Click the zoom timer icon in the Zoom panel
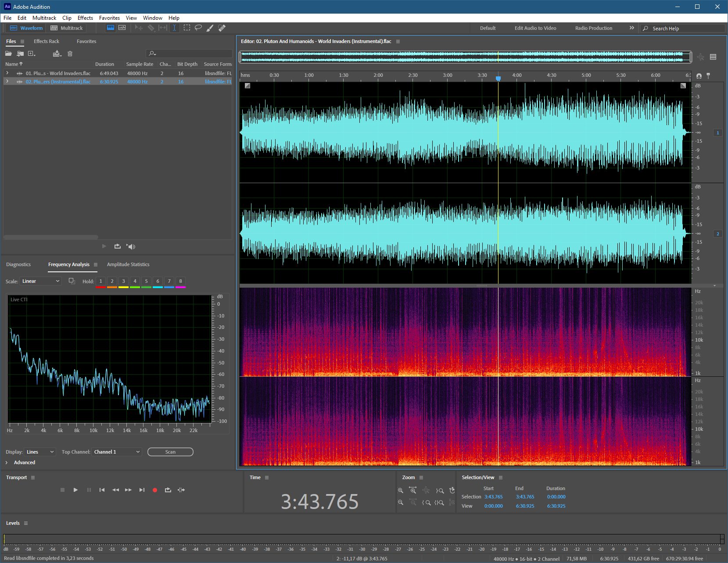Viewport: 728px width, 563px height. (452, 490)
